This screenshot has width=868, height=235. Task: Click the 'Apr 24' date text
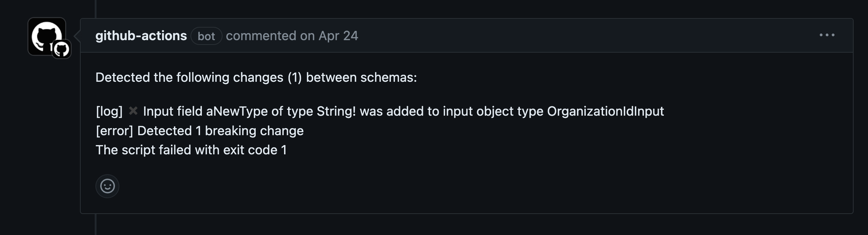[x=338, y=36]
